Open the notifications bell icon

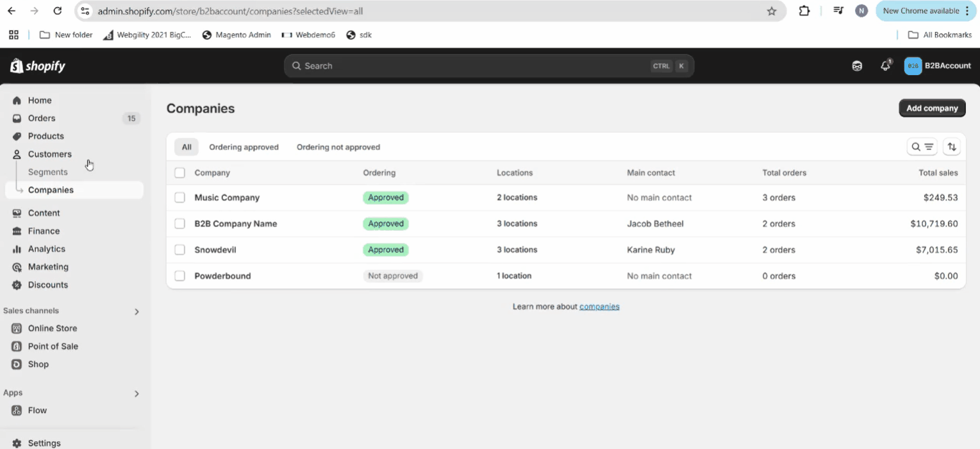point(885,66)
